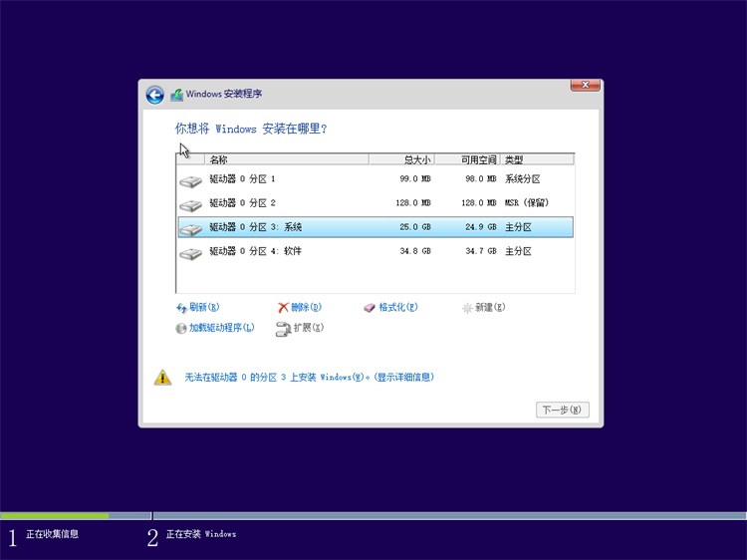Click the yellow warning triangle icon
747x560 pixels.
[163, 378]
